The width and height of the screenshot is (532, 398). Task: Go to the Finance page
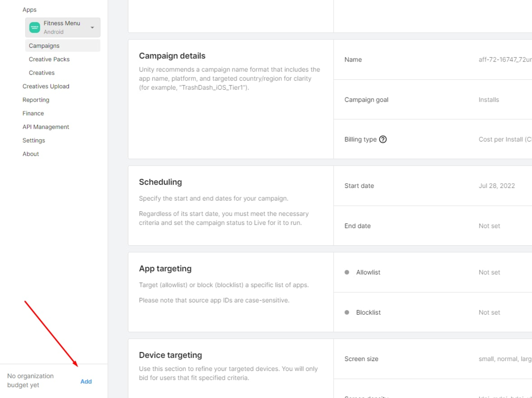[33, 113]
